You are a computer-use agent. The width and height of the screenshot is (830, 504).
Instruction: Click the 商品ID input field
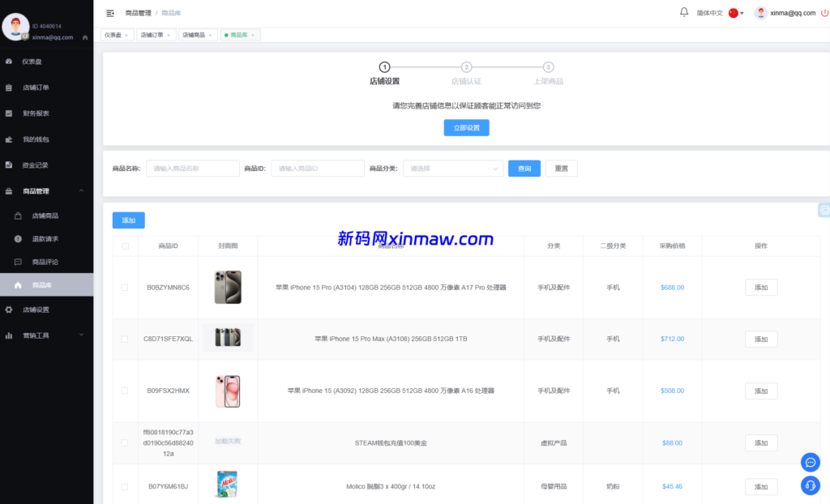point(318,169)
